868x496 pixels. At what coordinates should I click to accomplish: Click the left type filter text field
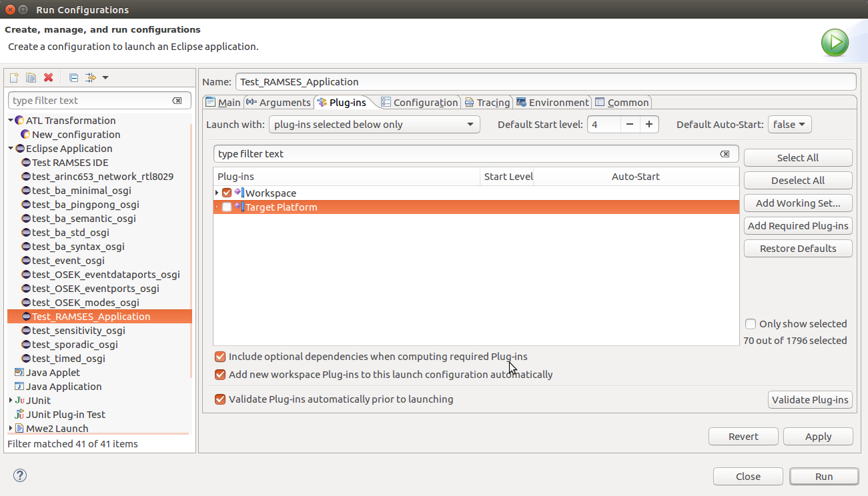coord(99,101)
